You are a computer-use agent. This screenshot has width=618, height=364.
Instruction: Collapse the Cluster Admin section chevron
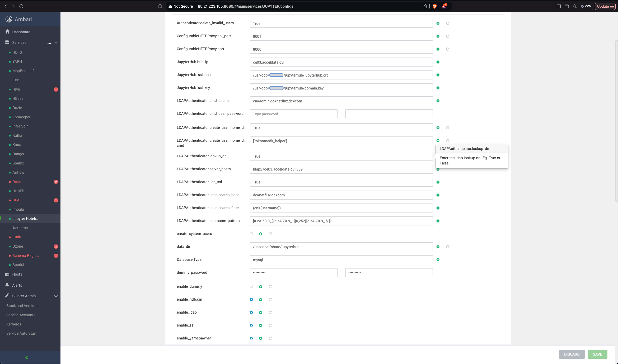[56, 296]
